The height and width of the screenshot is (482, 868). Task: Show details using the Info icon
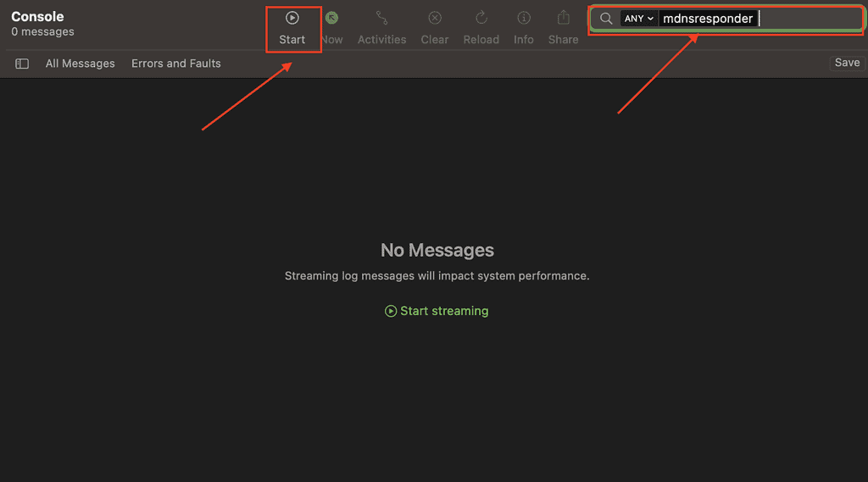tap(524, 18)
